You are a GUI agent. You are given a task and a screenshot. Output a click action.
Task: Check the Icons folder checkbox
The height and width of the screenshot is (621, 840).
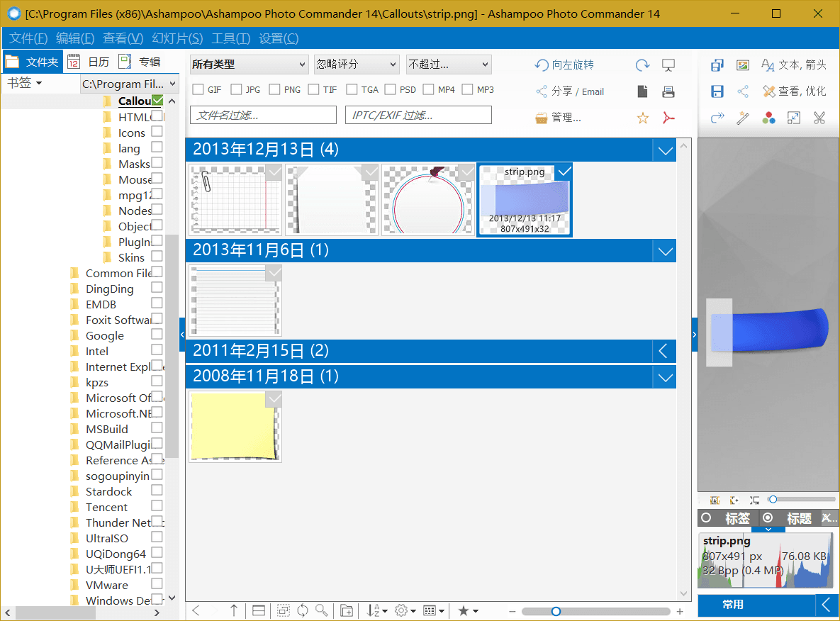pos(157,131)
